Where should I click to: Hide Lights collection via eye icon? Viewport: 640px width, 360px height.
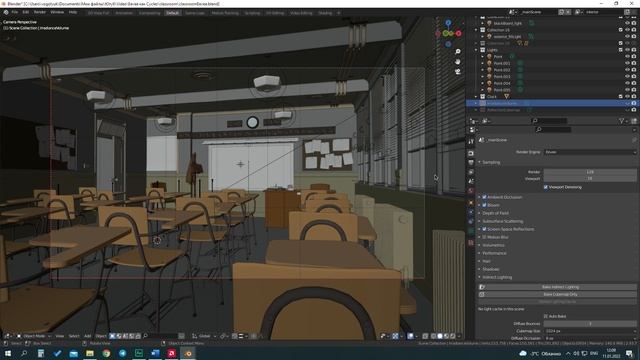click(x=627, y=50)
